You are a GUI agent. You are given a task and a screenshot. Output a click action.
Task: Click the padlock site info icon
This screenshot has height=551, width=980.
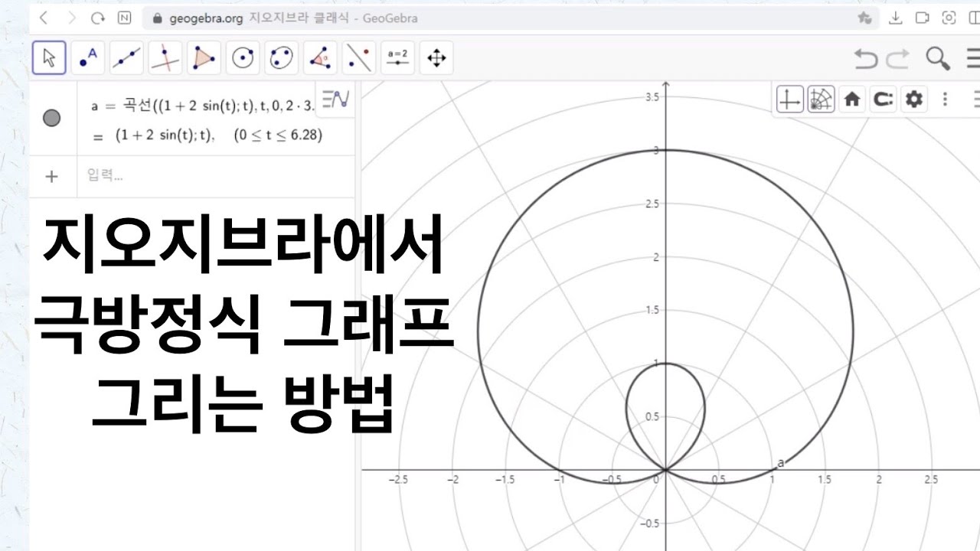(158, 18)
